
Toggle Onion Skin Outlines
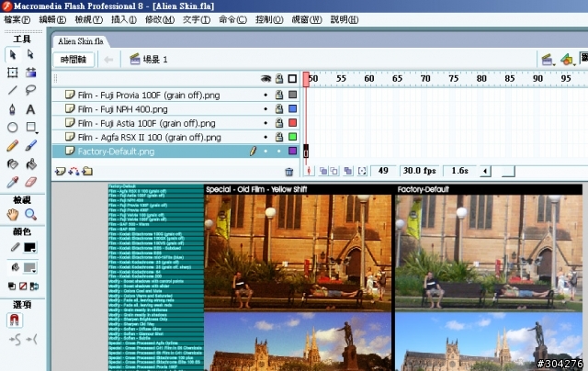coord(334,171)
